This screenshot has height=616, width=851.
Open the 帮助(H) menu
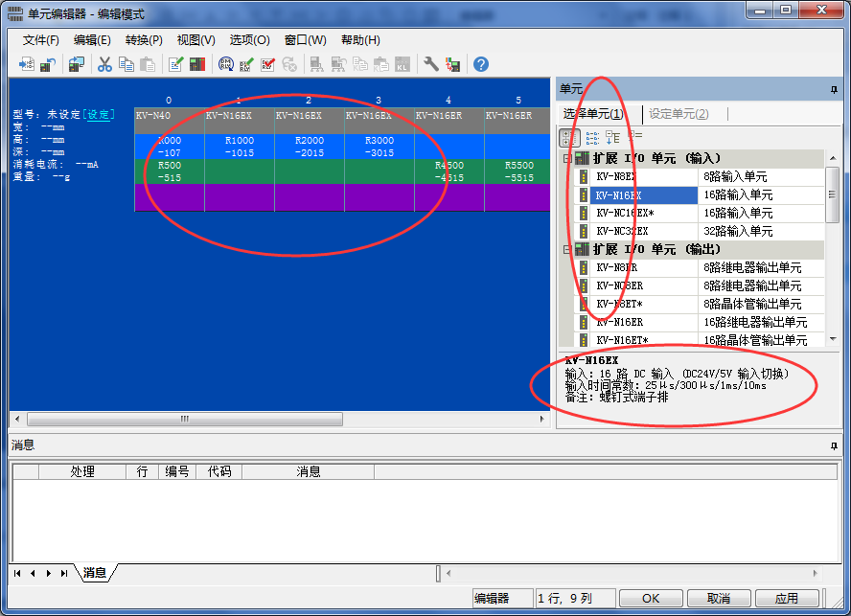click(x=360, y=40)
